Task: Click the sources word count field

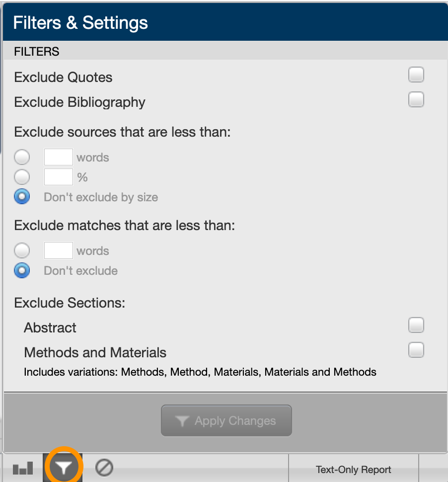Action: pyautogui.click(x=59, y=158)
